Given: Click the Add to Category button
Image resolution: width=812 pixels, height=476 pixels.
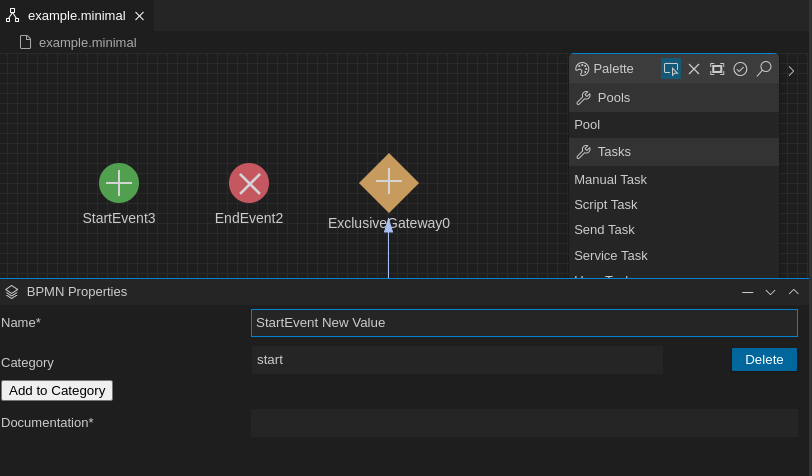Looking at the screenshot, I should 57,391.
